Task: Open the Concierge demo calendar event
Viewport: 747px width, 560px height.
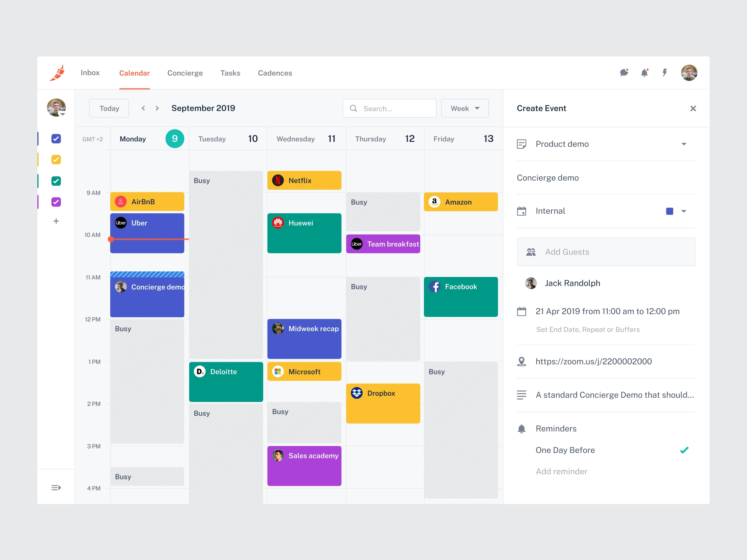Action: click(x=147, y=294)
